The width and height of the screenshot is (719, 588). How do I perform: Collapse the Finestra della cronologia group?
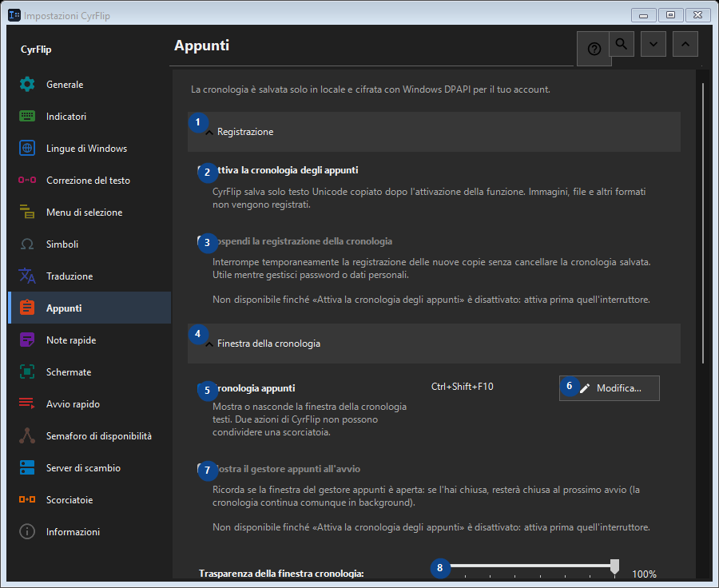point(434,344)
